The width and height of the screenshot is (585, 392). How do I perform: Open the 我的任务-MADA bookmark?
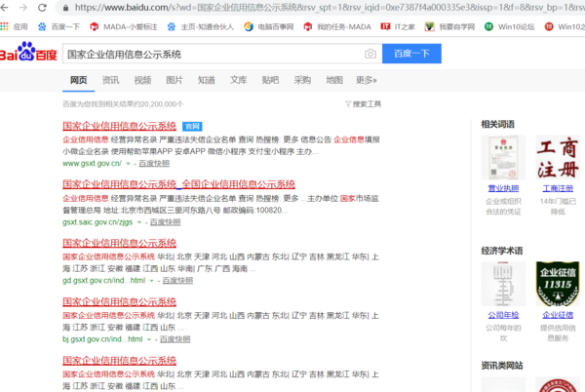tap(337, 27)
